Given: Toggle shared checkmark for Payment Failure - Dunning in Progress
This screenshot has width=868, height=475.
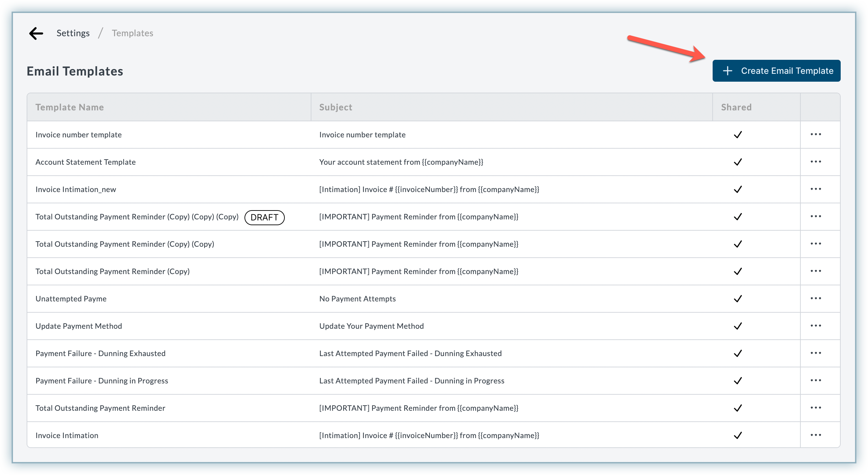Looking at the screenshot, I should (x=738, y=381).
